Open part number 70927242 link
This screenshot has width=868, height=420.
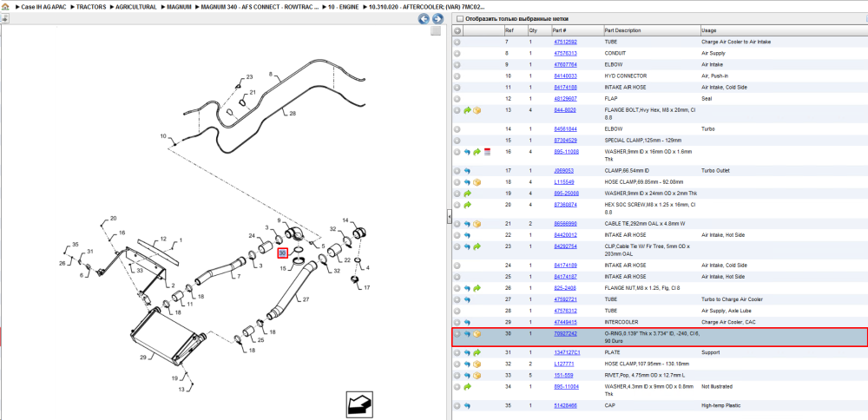[x=566, y=334]
